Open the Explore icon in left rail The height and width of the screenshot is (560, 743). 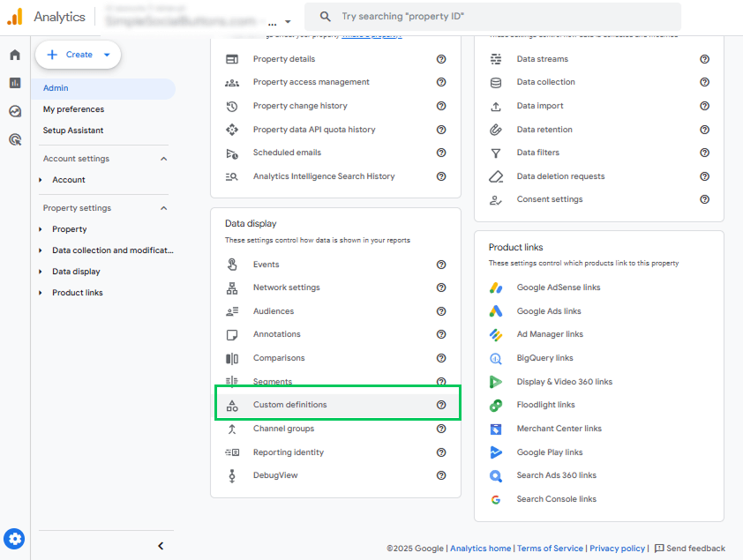(15, 111)
